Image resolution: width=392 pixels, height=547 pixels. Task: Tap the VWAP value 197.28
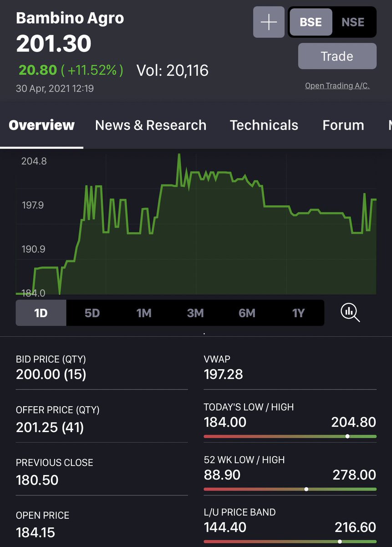click(224, 374)
